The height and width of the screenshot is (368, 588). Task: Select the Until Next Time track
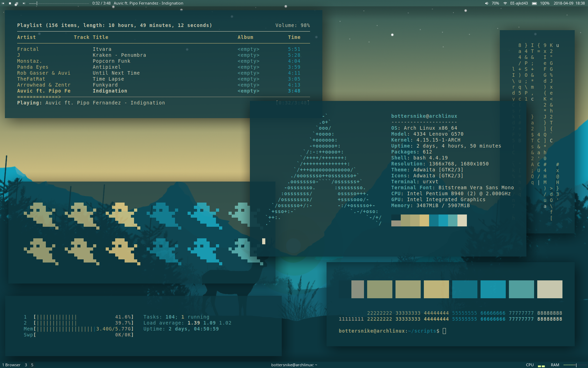(163, 73)
